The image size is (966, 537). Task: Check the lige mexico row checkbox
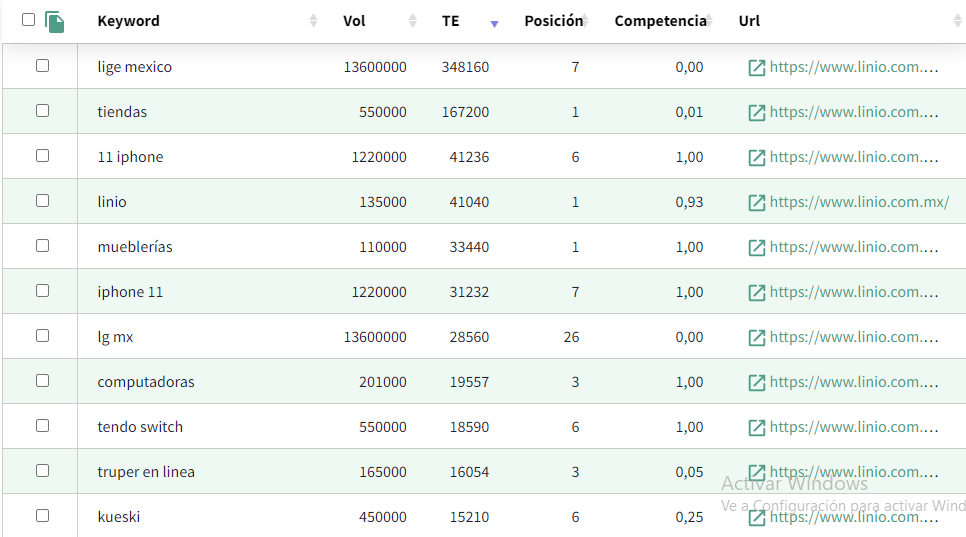coord(43,65)
